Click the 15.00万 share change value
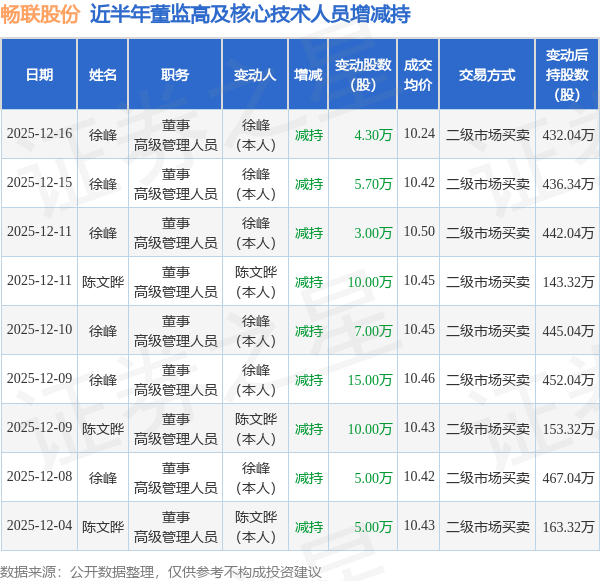600x581 pixels. tap(370, 380)
